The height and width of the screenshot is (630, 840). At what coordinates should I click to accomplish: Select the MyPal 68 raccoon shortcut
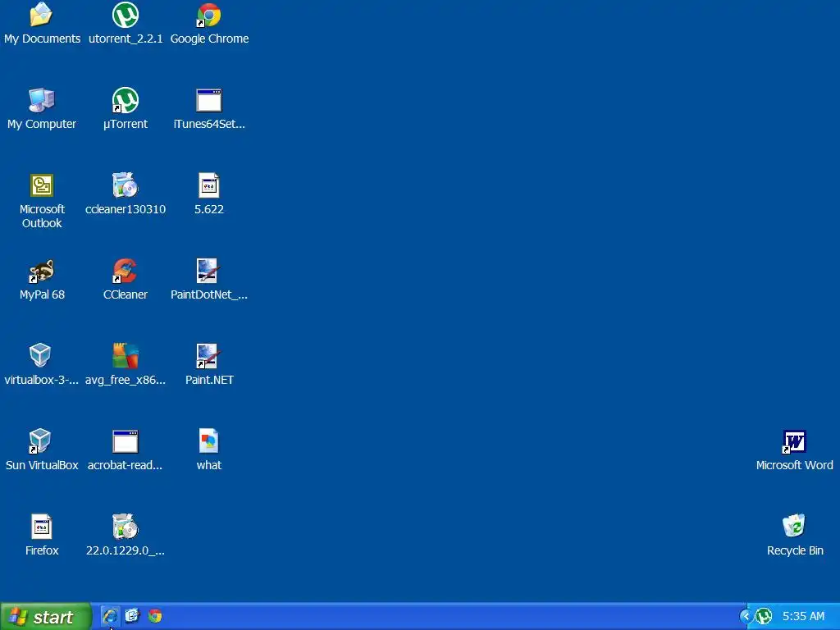point(41,271)
